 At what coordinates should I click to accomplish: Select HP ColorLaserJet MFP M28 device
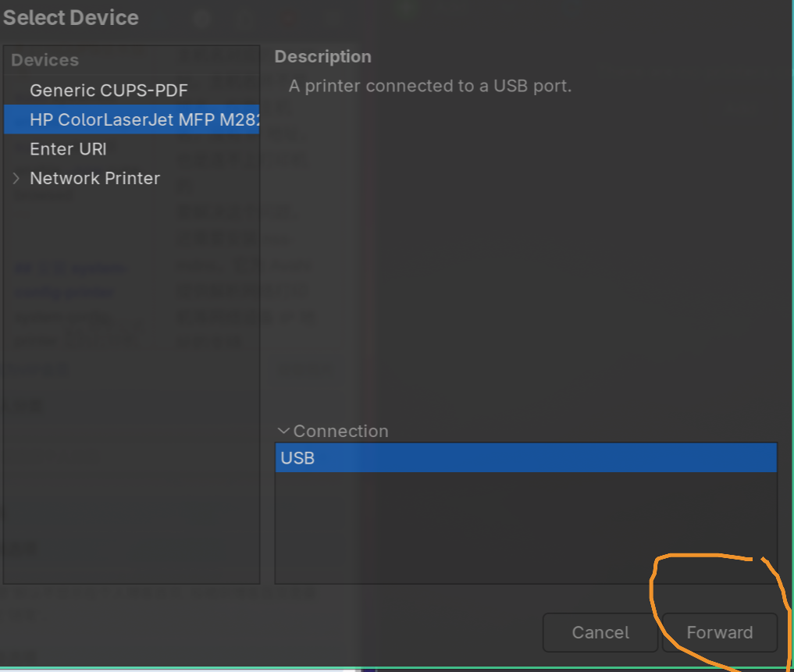[132, 119]
